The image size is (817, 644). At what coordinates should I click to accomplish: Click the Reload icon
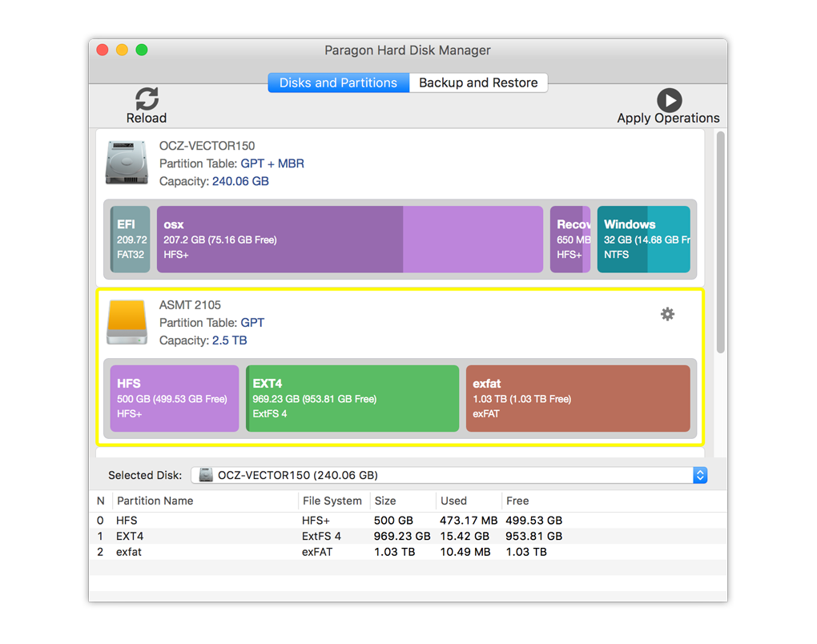point(147,99)
